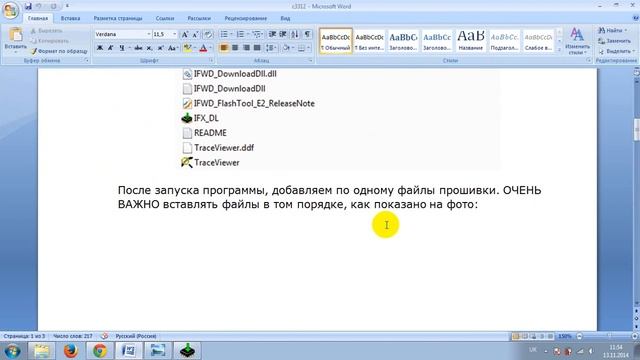Open IFX_DL flash tool taskbar icon
Screen dimensions: 640x360
(187, 351)
